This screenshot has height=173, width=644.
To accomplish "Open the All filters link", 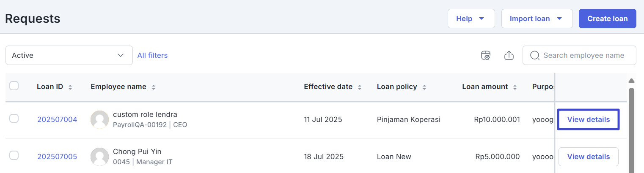I will pyautogui.click(x=152, y=55).
